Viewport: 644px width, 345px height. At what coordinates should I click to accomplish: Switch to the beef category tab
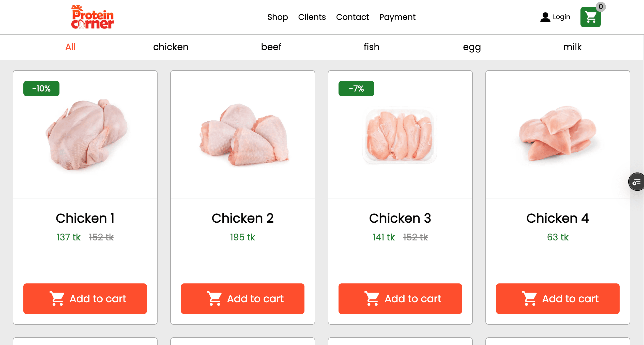pos(271,47)
